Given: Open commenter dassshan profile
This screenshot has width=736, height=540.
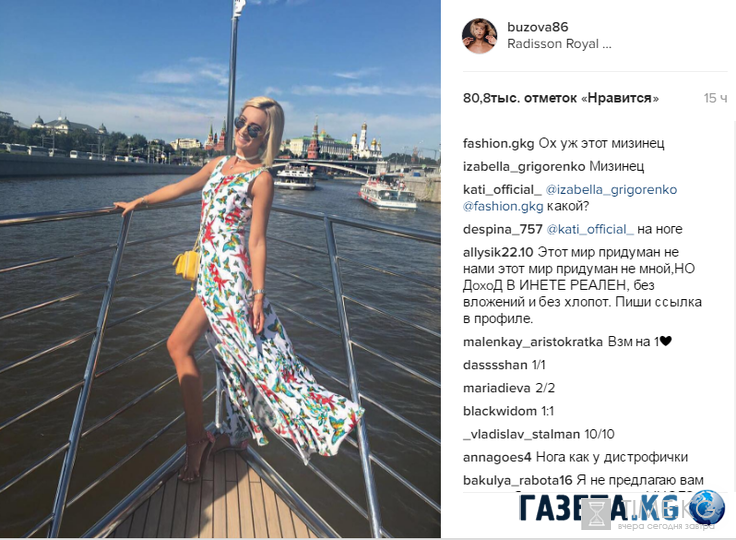Looking at the screenshot, I should tap(495, 364).
